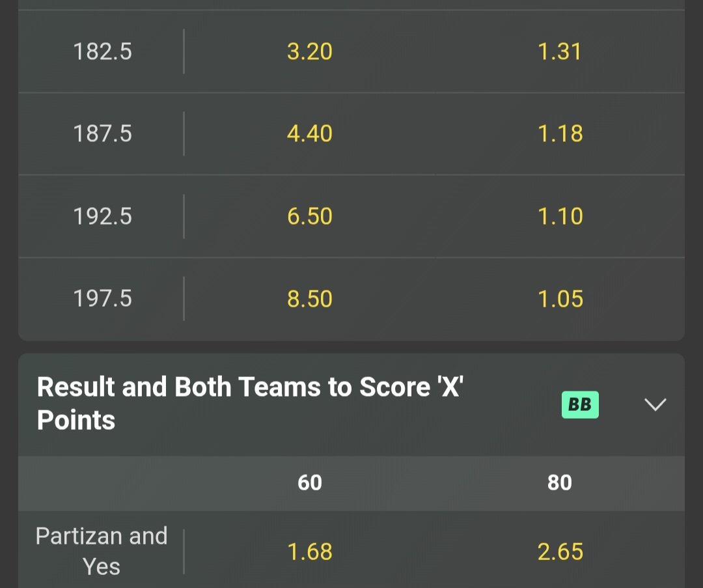Image resolution: width=703 pixels, height=588 pixels.
Task: Pick the 4.40 odds on 187.5
Action: click(x=310, y=133)
